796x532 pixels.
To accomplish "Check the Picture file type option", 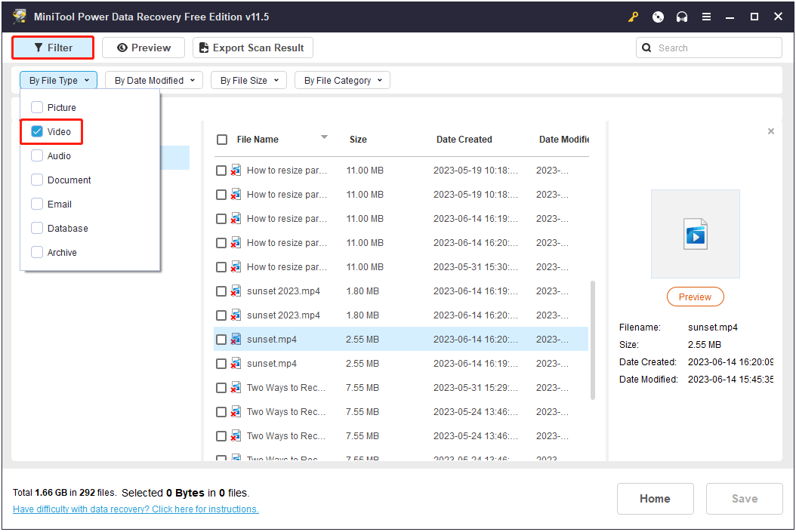I will (37, 107).
